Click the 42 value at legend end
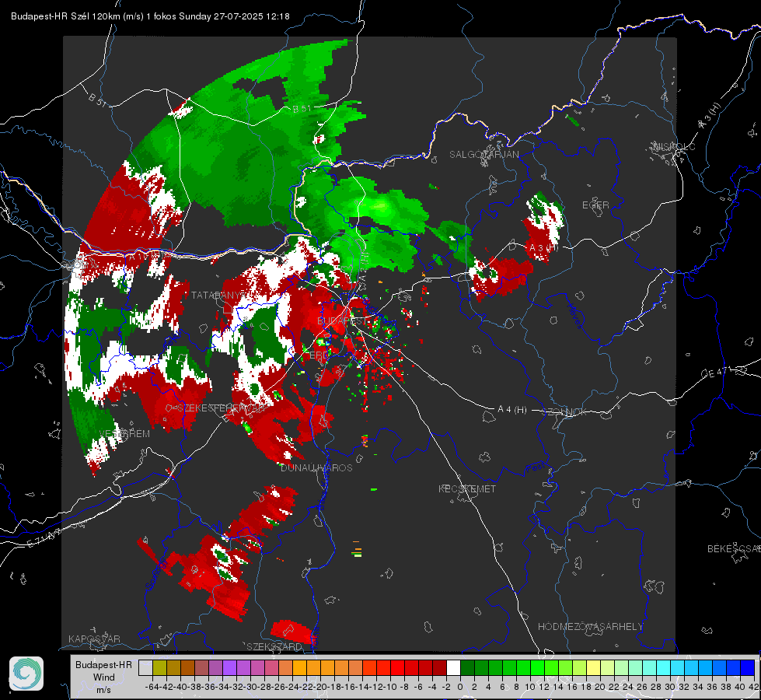Viewport: 761px width, 700px height. (x=754, y=687)
